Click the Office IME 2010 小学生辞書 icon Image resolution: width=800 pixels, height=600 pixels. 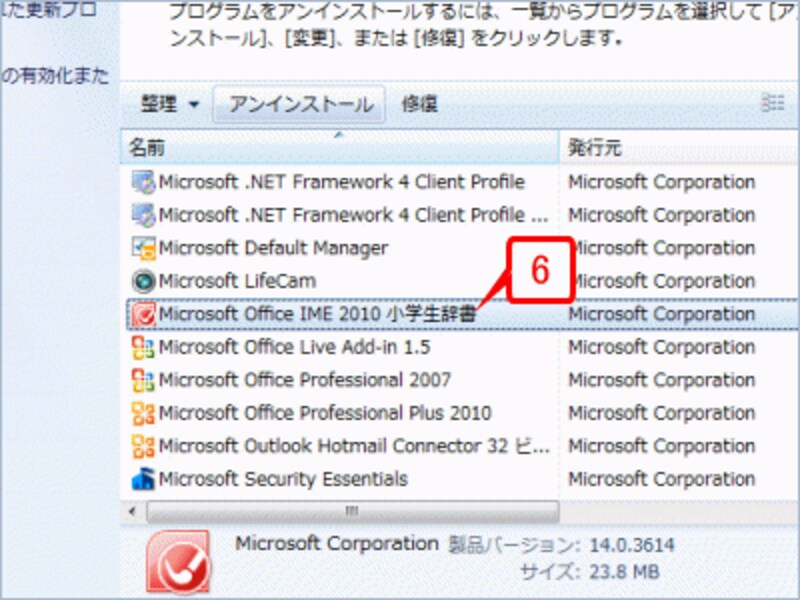point(143,314)
